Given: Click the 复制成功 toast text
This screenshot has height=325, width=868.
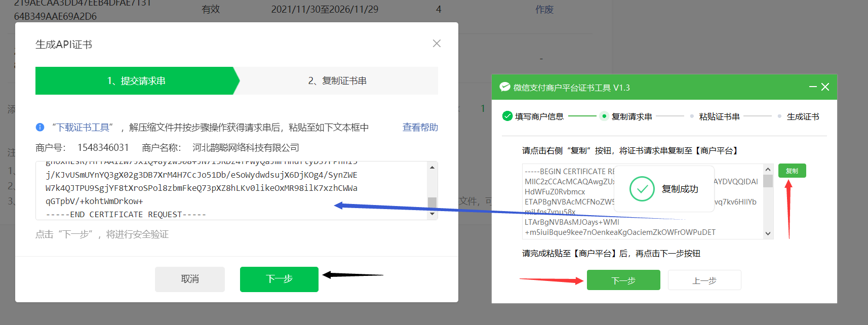Looking at the screenshot, I should [x=680, y=189].
